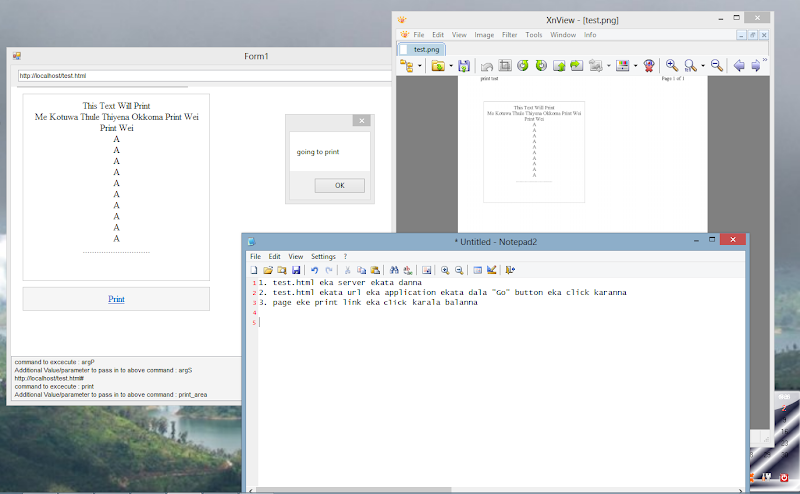This screenshot has height=494, width=800.
Task: Click XnView red-eye correction icon
Action: (649, 65)
